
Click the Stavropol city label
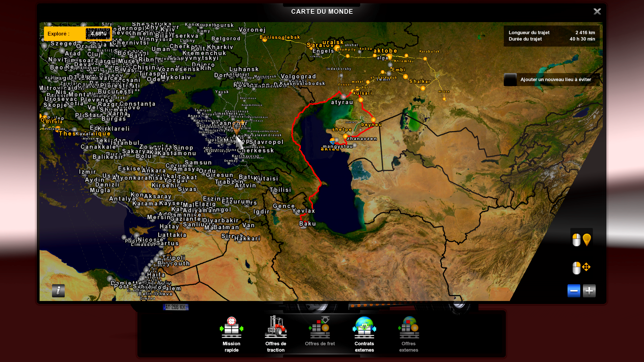[x=267, y=142]
